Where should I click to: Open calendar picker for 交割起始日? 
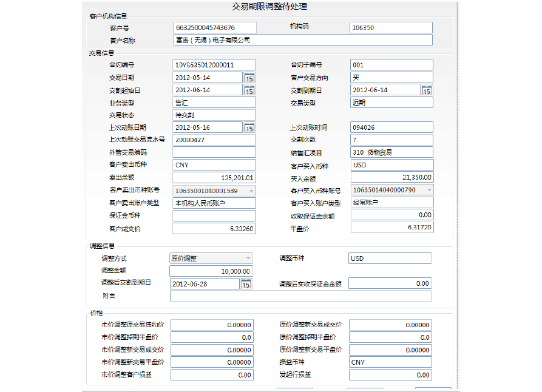click(249, 90)
